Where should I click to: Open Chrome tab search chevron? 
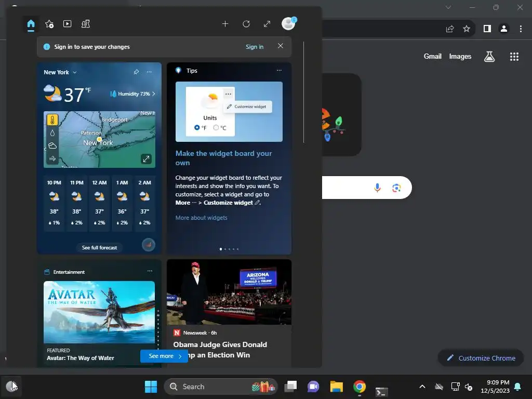tap(448, 7)
